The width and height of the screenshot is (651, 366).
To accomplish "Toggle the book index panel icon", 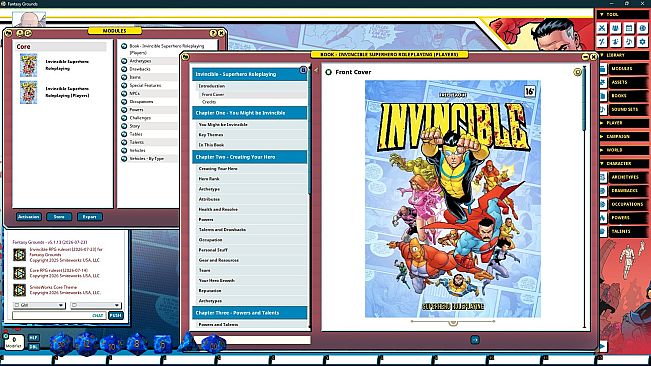I will click(x=303, y=70).
